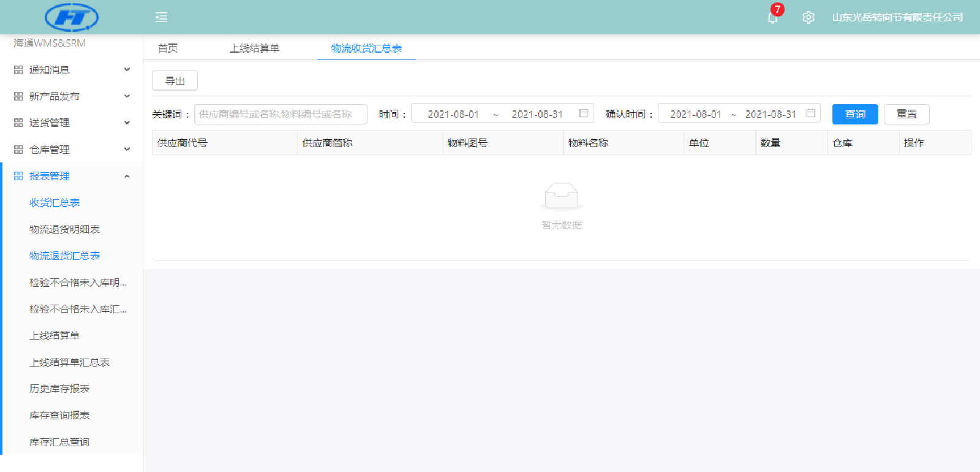Expand the 新产品发布 menu chevron
Viewport: 980px width, 472px height.
pyautogui.click(x=127, y=96)
